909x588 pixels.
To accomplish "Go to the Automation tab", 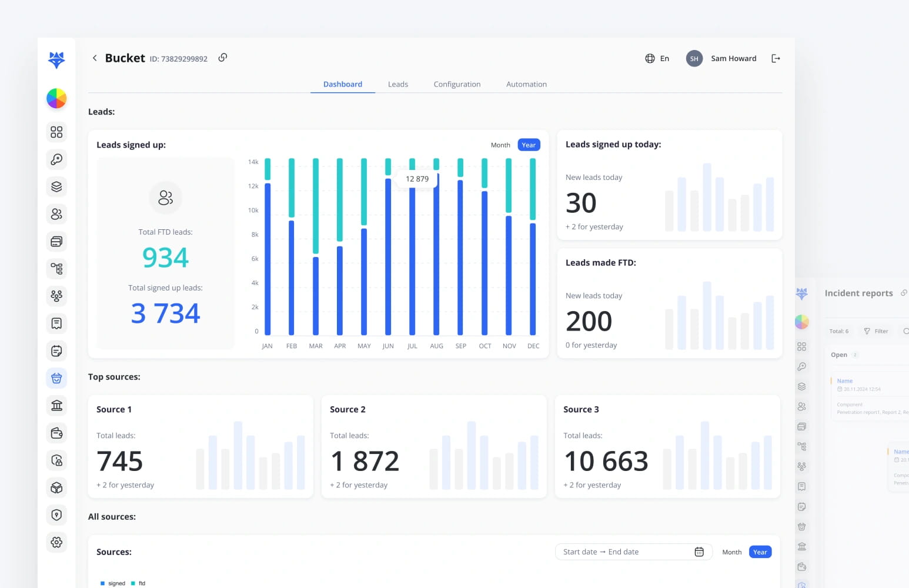I will pos(526,84).
